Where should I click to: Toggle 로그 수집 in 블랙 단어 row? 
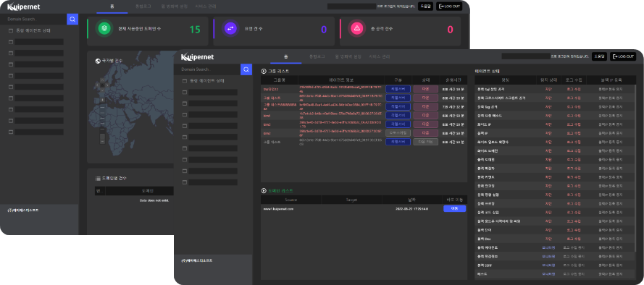574,229
